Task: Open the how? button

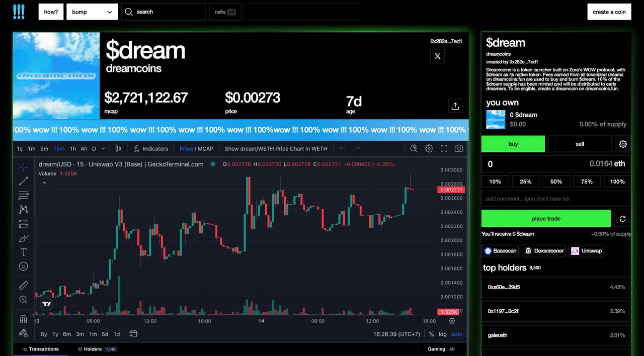Action: (x=51, y=12)
